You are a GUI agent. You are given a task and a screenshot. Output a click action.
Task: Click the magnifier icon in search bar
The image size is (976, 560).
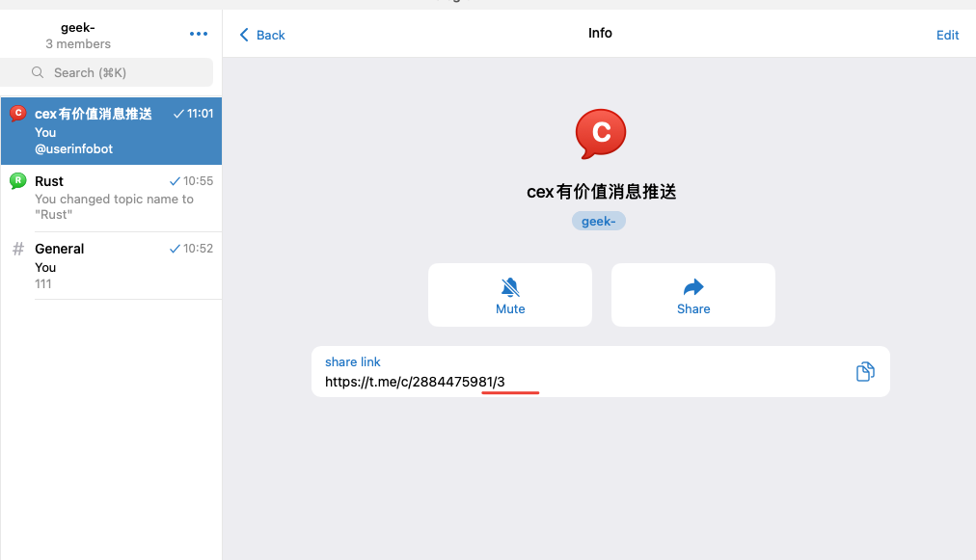[x=39, y=72]
